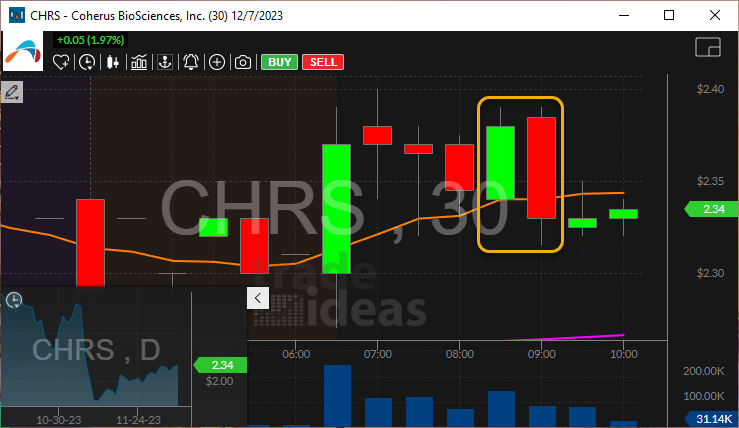
Task: Click the plus circle icon in toolbar
Action: (217, 62)
